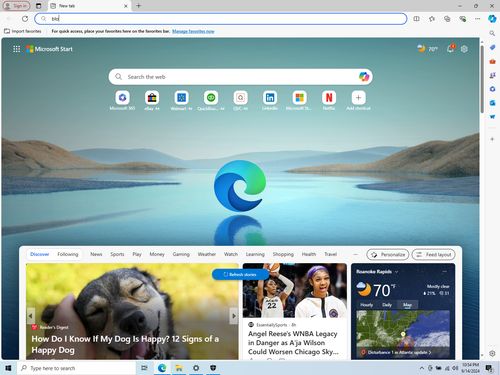The image size is (500, 375).
Task: Open the sidebar Tools briefcase icon
Action: [x=492, y=61]
